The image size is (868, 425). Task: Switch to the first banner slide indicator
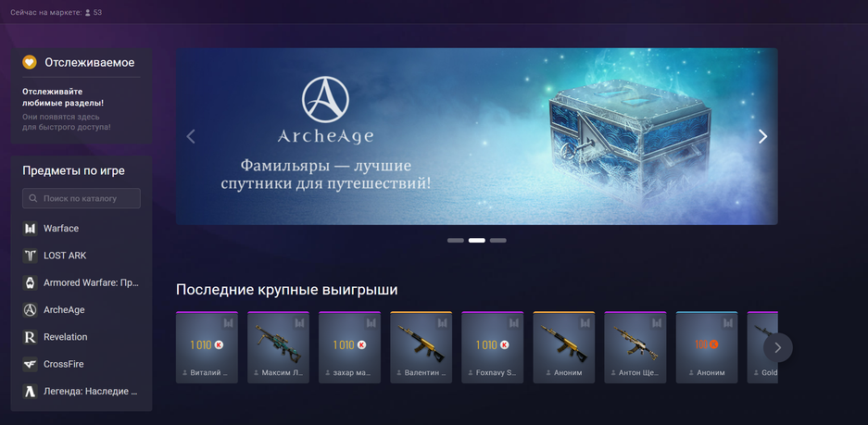[x=456, y=240]
